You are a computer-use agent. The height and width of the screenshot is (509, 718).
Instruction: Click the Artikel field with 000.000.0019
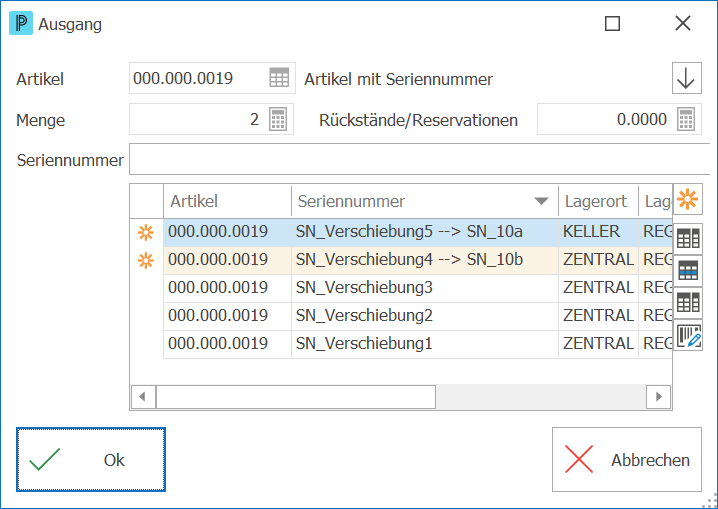click(212, 78)
